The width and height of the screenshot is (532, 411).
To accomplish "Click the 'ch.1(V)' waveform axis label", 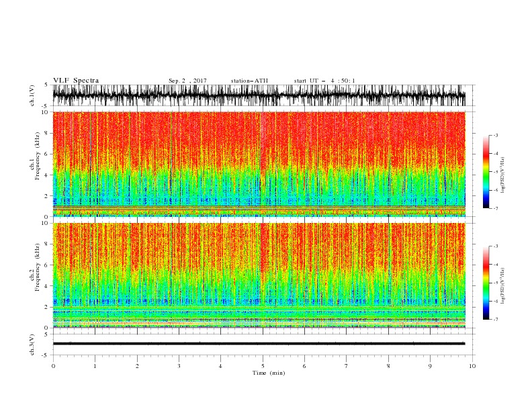I will tap(32, 95).
